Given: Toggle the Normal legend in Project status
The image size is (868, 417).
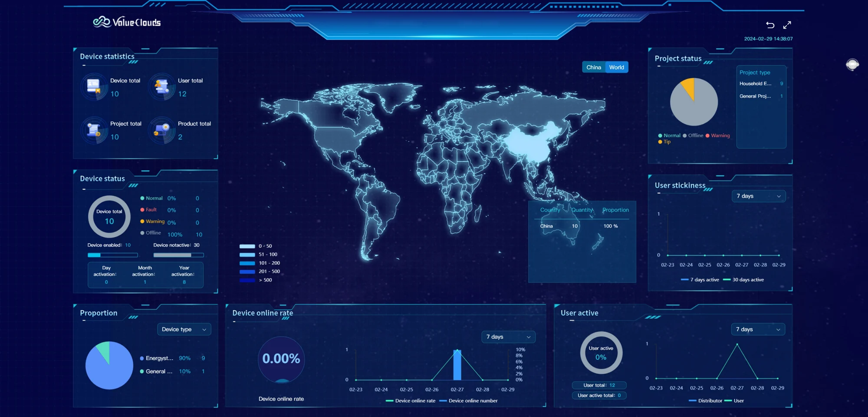Looking at the screenshot, I should click(x=669, y=136).
